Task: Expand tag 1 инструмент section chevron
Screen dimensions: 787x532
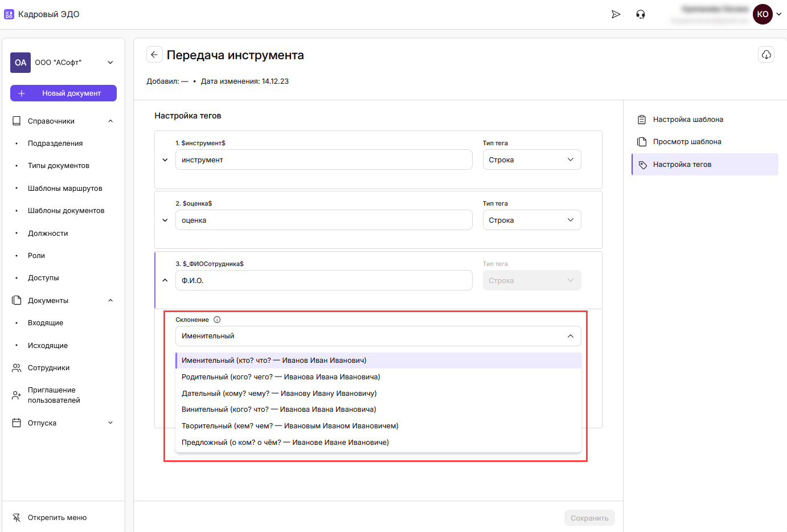Action: click(x=165, y=160)
